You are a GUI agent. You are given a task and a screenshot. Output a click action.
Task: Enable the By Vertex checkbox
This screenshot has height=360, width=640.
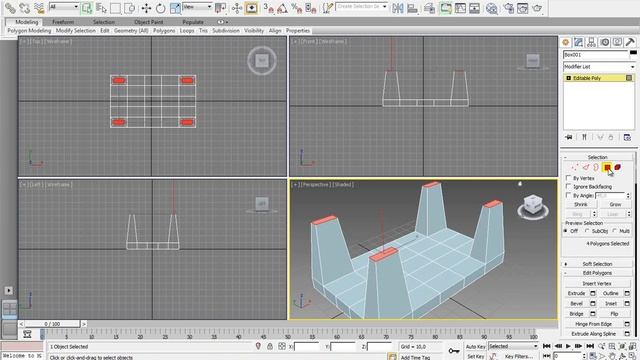tap(568, 178)
